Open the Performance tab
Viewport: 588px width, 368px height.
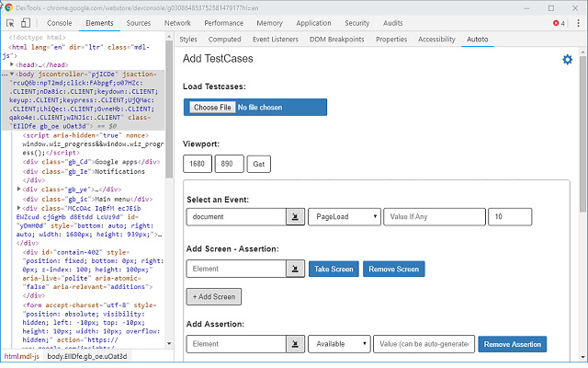coord(224,23)
